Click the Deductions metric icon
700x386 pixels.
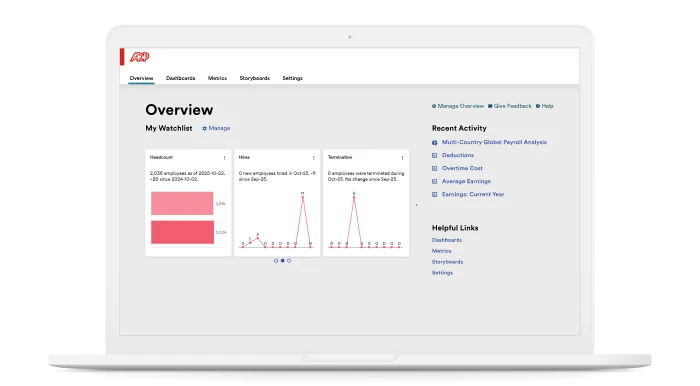(434, 156)
